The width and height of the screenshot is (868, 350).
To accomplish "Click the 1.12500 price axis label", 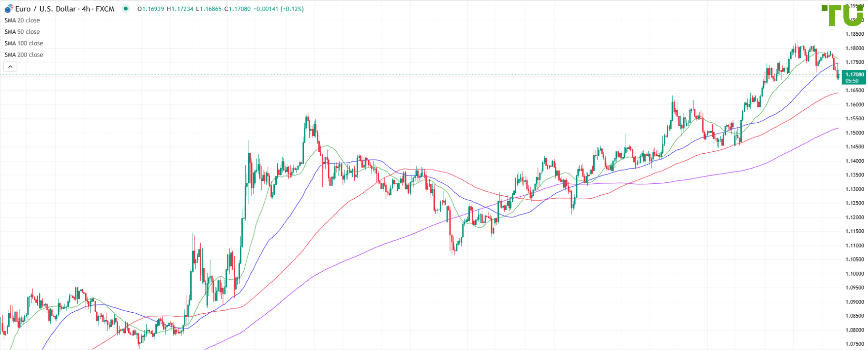I will 854,203.
